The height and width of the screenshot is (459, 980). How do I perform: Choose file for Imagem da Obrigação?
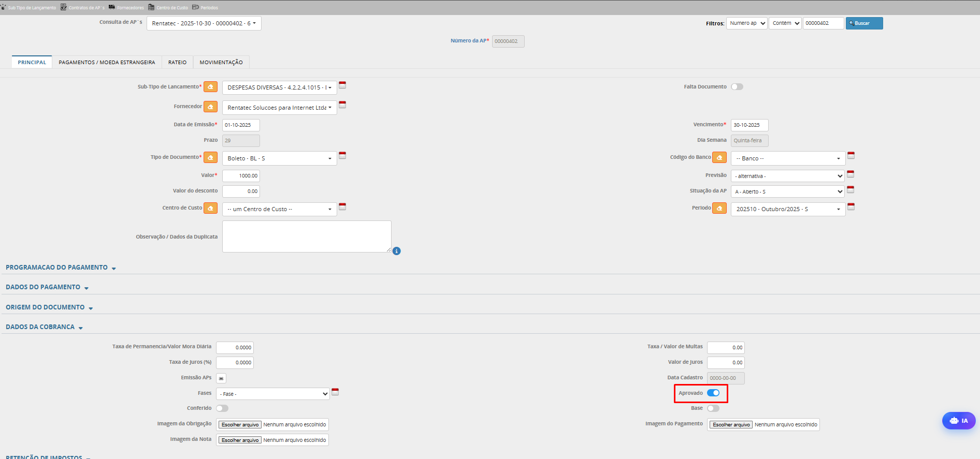240,425
